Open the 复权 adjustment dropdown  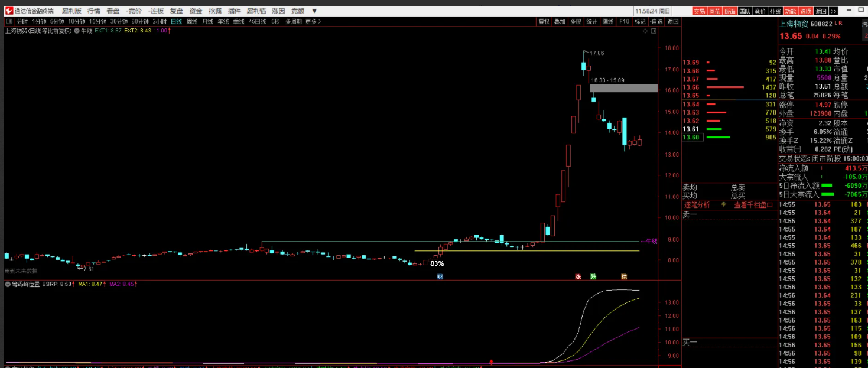(x=544, y=22)
